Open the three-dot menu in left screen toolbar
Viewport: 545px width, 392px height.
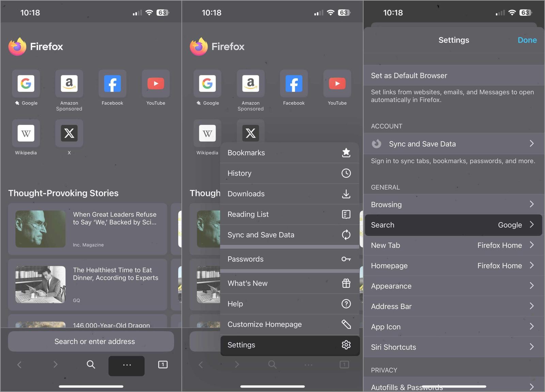[x=126, y=366]
